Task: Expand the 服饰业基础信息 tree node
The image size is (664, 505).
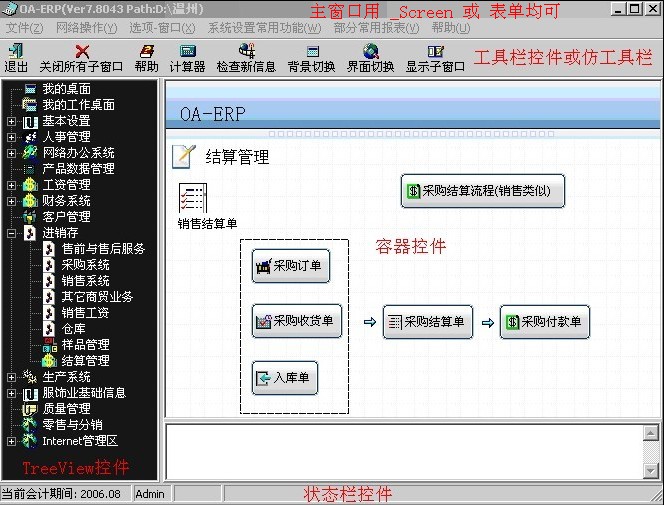Action: [x=11, y=393]
